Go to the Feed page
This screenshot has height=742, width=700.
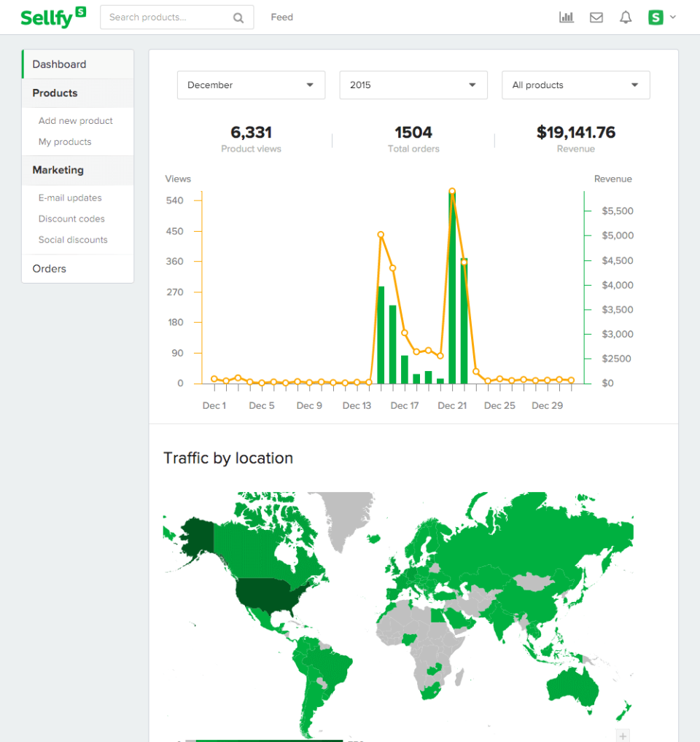click(281, 17)
